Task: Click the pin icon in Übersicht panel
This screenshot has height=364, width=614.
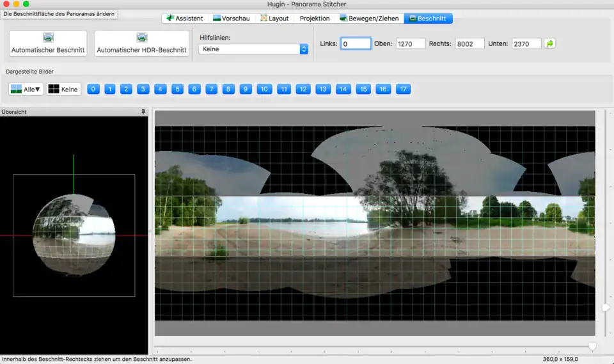Action: pos(143,112)
